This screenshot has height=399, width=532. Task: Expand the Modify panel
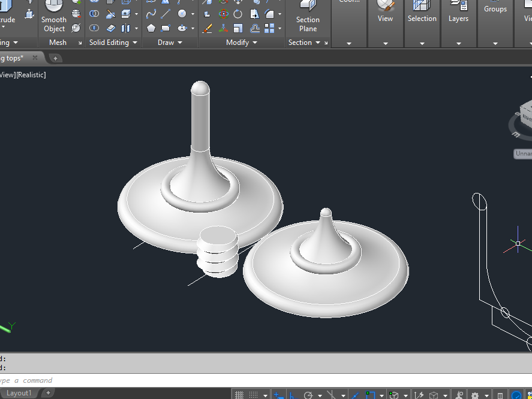tap(242, 43)
